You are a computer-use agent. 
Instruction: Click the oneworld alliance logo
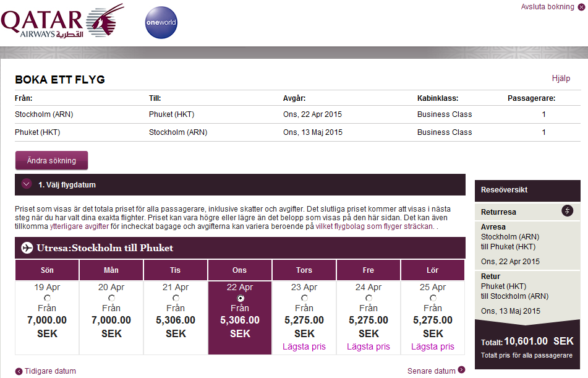tap(161, 22)
